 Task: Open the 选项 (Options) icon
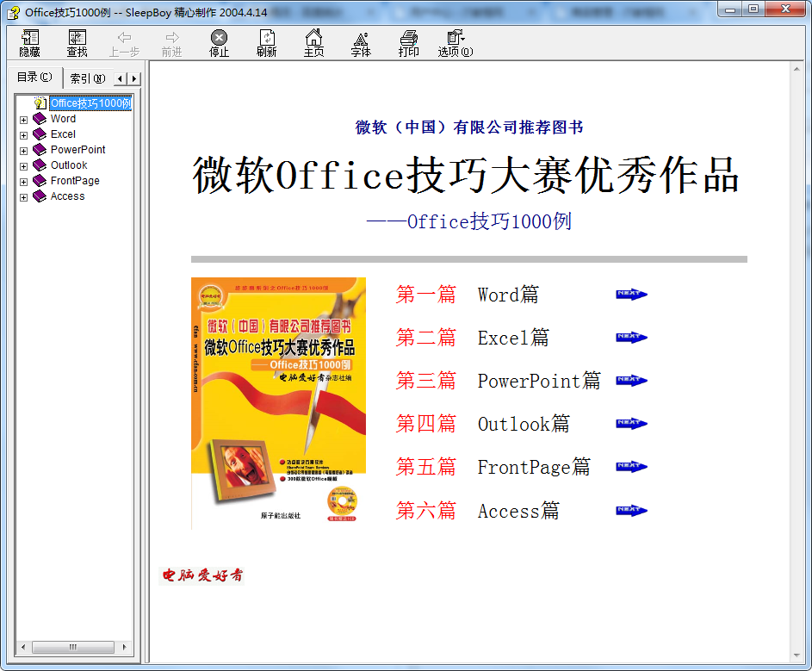pos(456,42)
